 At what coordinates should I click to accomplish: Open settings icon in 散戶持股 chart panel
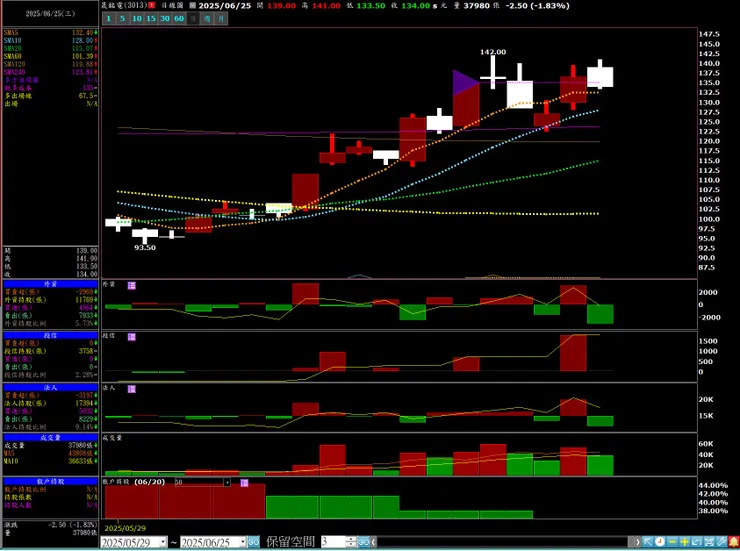click(x=244, y=483)
